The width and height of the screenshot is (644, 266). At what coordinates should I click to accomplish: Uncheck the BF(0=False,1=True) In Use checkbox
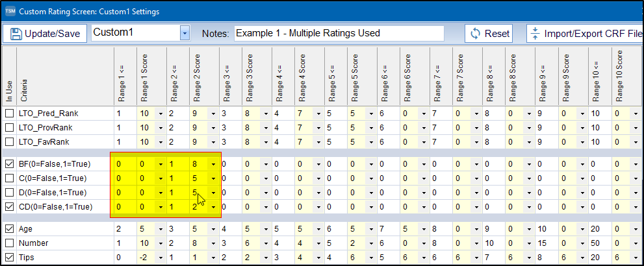pyautogui.click(x=9, y=164)
